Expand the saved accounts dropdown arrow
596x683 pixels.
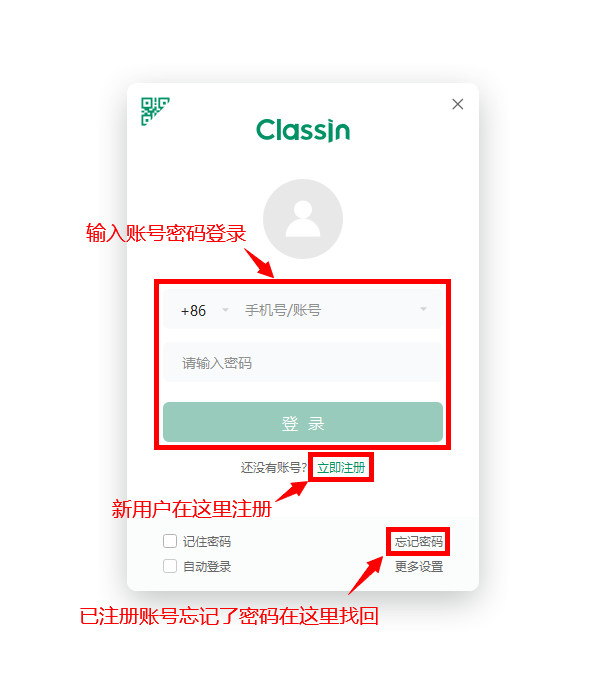[x=423, y=309]
